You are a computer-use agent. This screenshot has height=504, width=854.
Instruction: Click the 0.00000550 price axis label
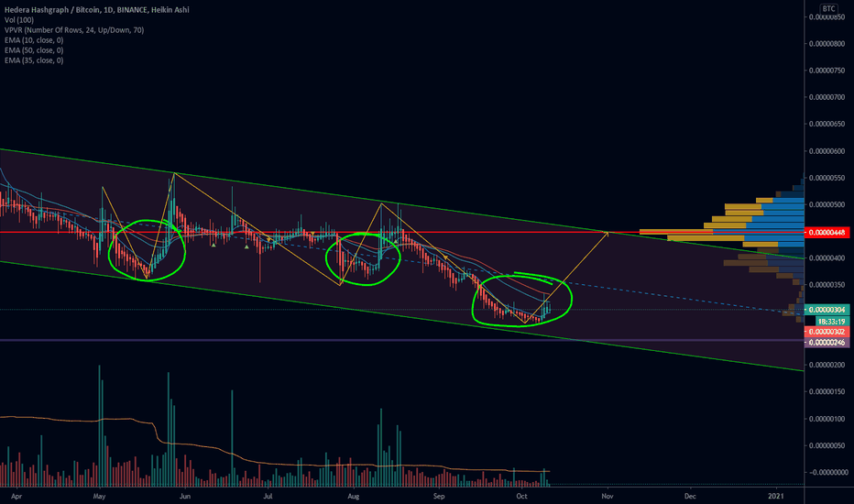[x=827, y=178]
